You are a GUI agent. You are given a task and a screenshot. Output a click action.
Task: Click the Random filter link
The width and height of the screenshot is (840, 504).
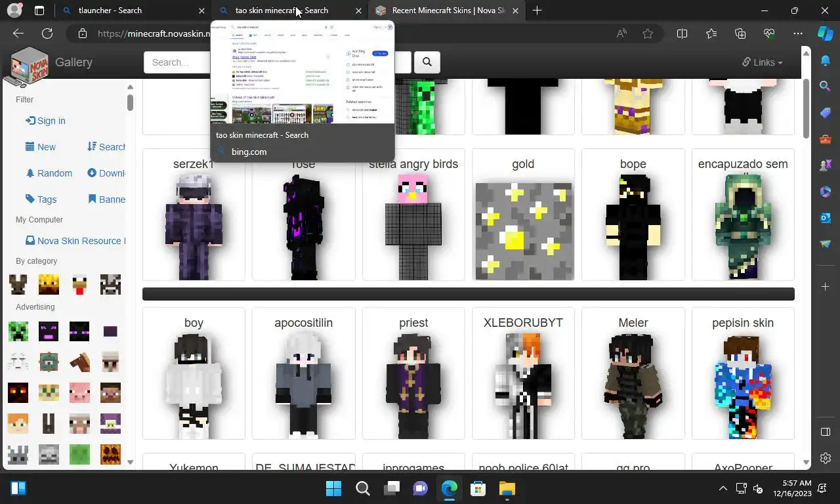click(x=49, y=173)
